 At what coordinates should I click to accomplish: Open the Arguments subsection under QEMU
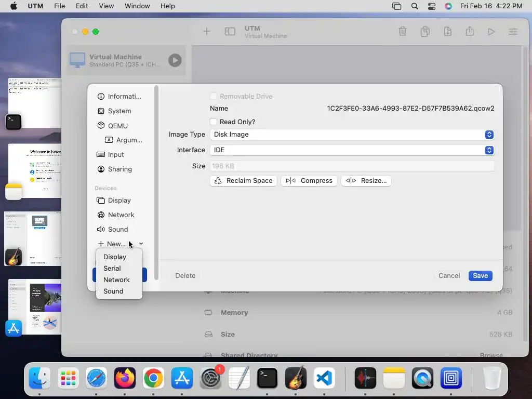point(124,140)
